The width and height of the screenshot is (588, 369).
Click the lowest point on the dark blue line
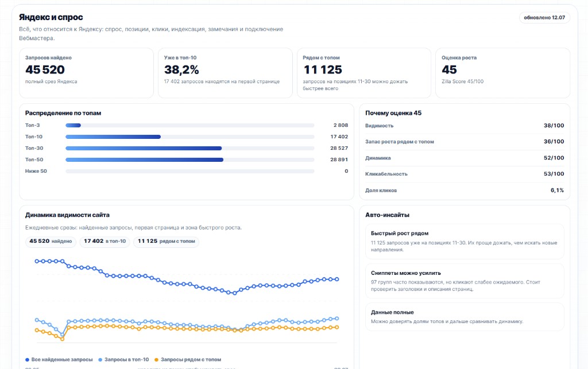click(x=235, y=293)
